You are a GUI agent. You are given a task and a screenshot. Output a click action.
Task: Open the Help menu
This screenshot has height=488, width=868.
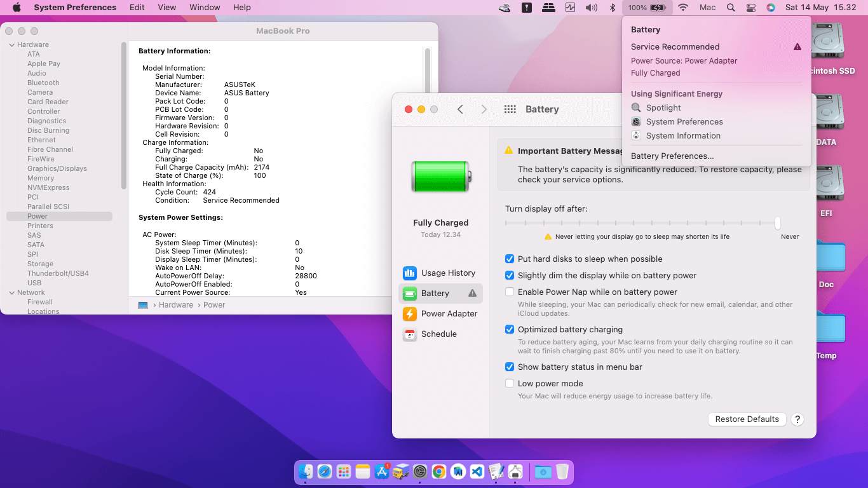pos(242,8)
